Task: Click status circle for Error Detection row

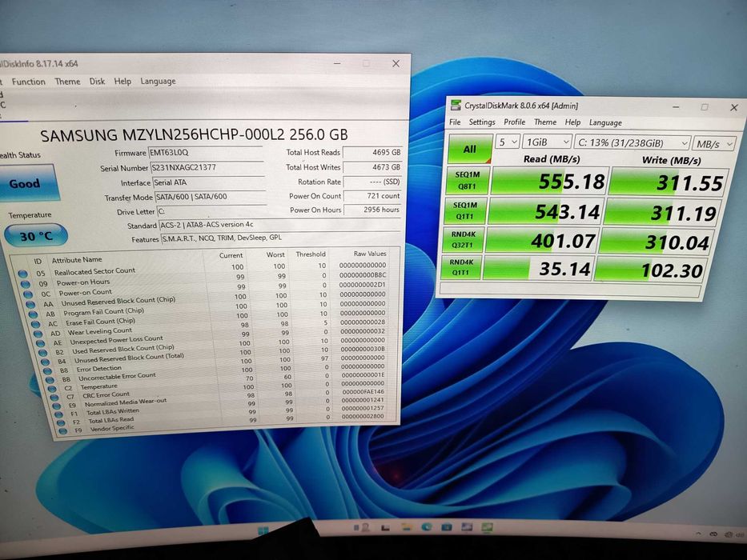Action: 47,371
